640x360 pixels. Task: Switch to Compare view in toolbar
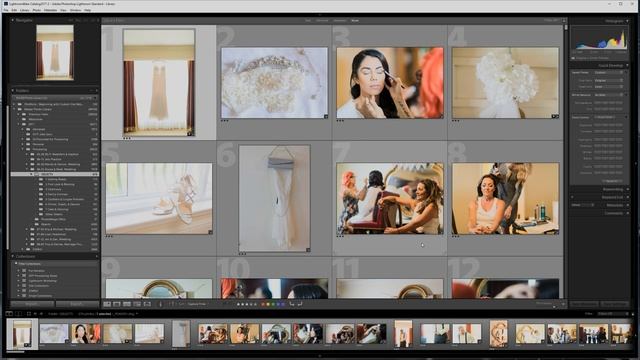point(127,304)
